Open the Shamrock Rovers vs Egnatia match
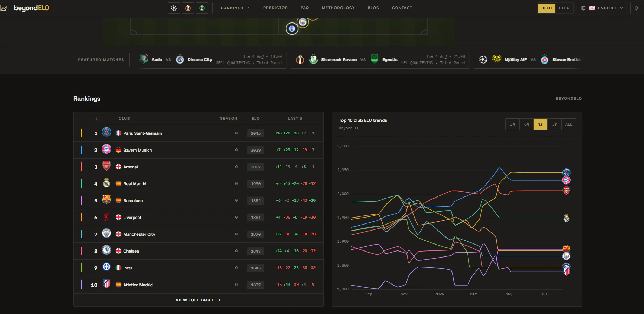 coord(380,60)
